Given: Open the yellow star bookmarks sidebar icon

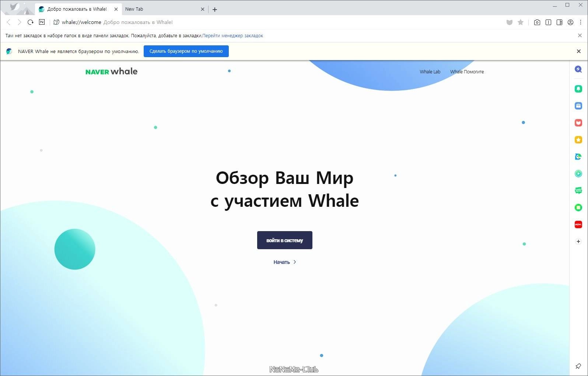Looking at the screenshot, I should [578, 140].
